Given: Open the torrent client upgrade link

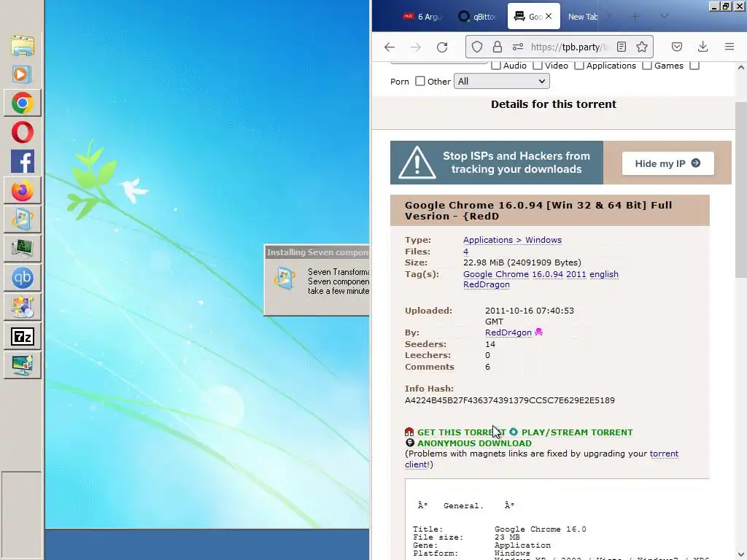Looking at the screenshot, I should 542,459.
